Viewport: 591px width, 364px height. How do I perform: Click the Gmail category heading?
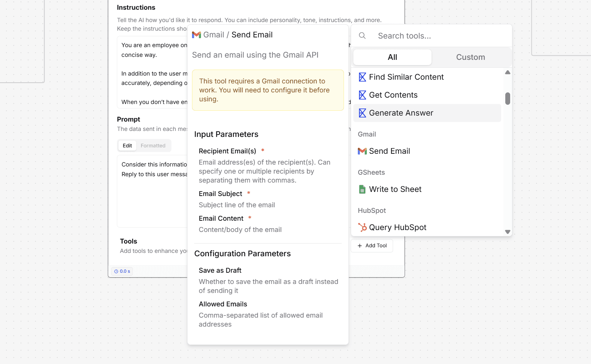[x=367, y=134]
